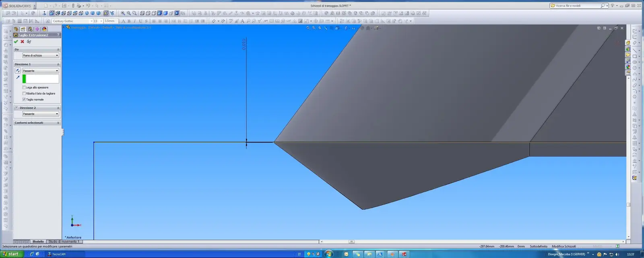Click Sottodefinito status text
Viewport: 644px width, 258px height.
tap(538, 246)
